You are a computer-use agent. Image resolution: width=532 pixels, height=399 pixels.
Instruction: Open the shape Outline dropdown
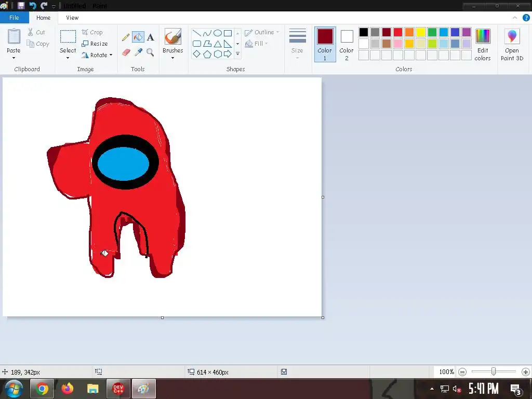262,32
